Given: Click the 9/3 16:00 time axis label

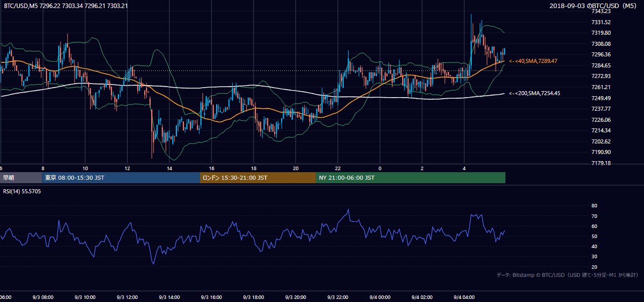Looking at the screenshot, I should [x=211, y=297].
